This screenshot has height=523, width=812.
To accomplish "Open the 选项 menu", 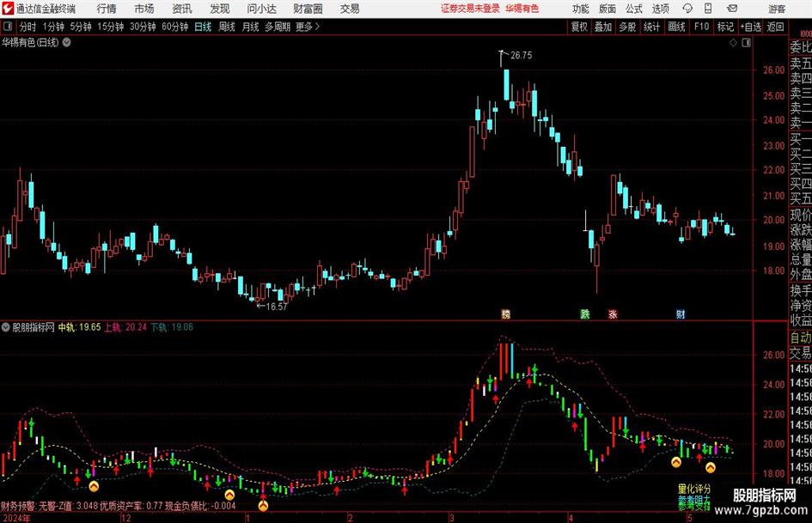I will pos(661,9).
